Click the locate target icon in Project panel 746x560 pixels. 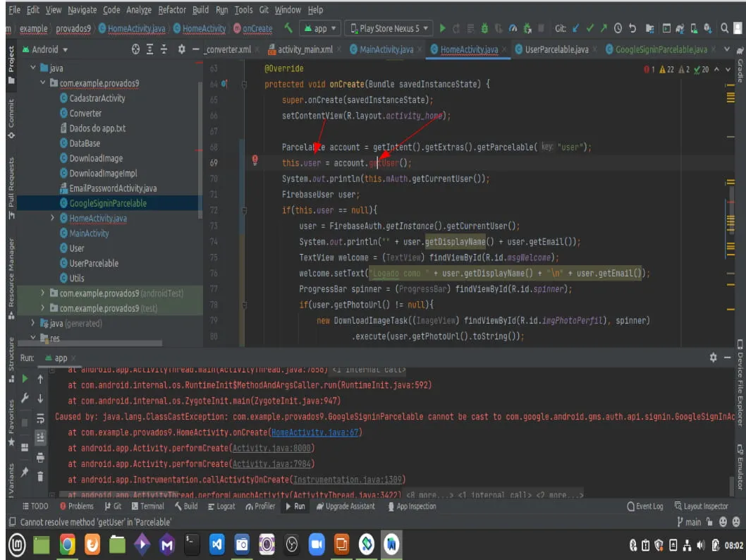136,49
